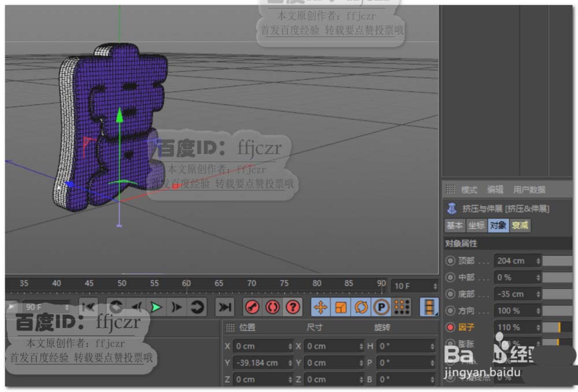Toggle the Parameter (P) key recording icon

(381, 308)
